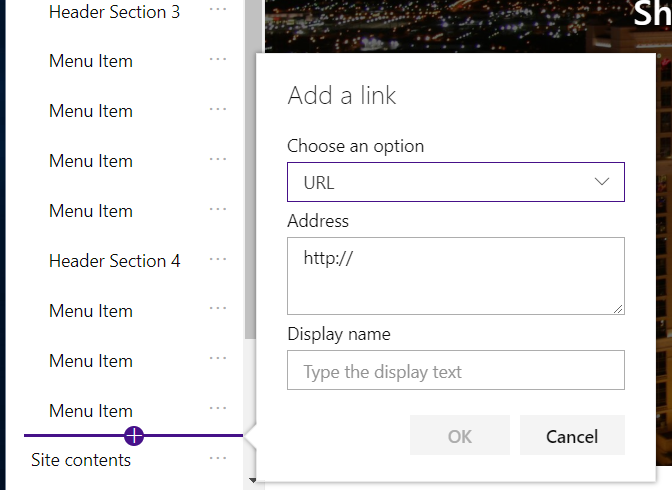The height and width of the screenshot is (490, 672).
Task: Click the Display name input field
Action: coord(456,370)
